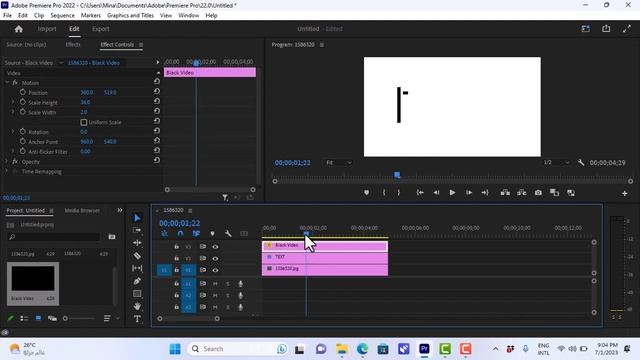The height and width of the screenshot is (360, 640).
Task: Open the Fit zoom level dropdown
Action: (338, 162)
